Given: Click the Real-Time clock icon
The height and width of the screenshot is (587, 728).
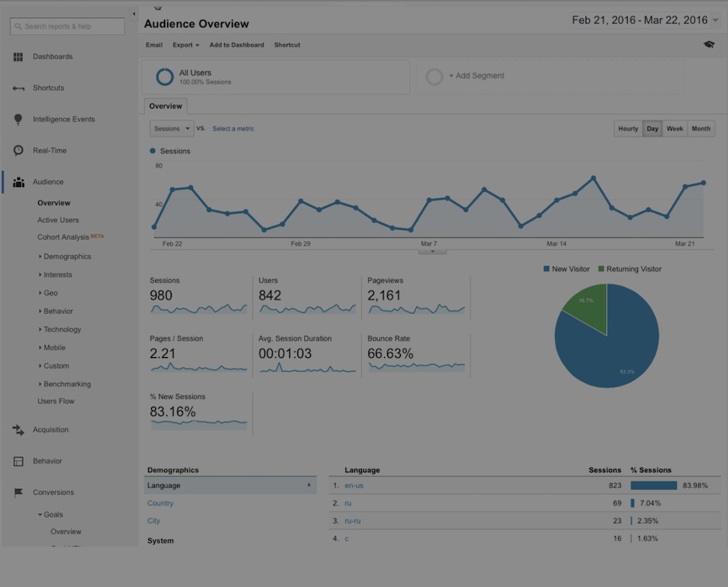Looking at the screenshot, I should pyautogui.click(x=19, y=150).
